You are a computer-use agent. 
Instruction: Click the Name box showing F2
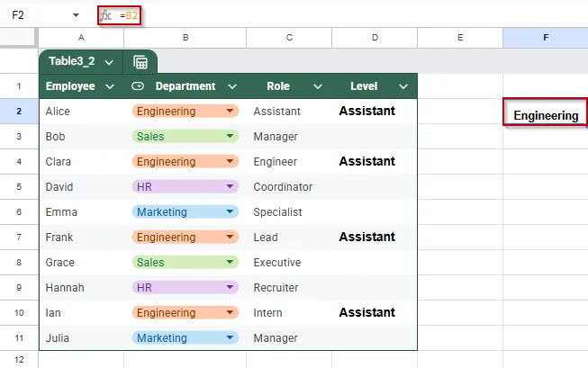click(x=18, y=15)
